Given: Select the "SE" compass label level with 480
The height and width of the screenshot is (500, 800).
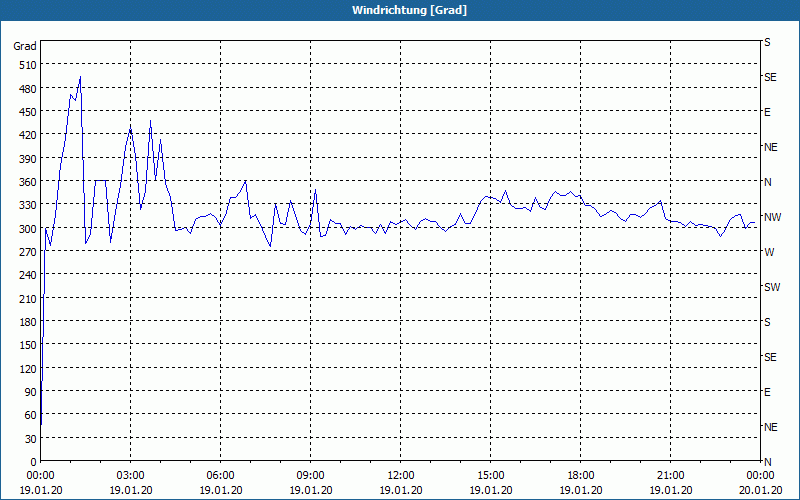Looking at the screenshot, I should (770, 77).
